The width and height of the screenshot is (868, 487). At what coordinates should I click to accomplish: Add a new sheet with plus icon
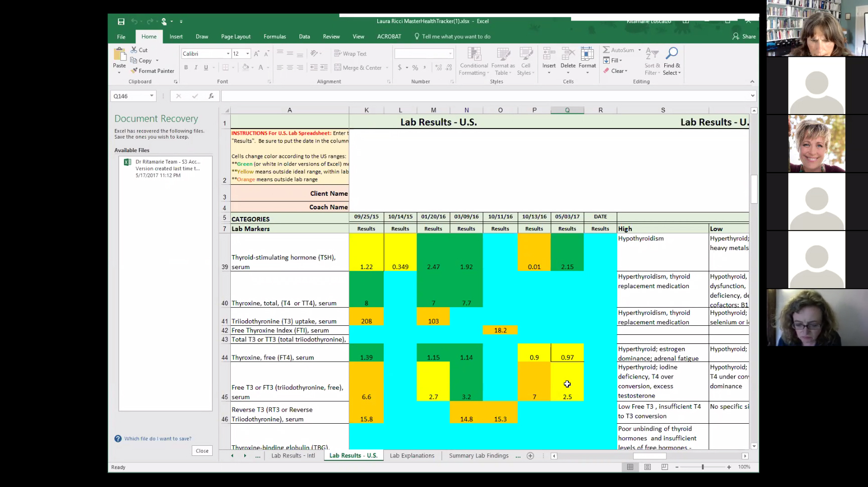coord(530,456)
